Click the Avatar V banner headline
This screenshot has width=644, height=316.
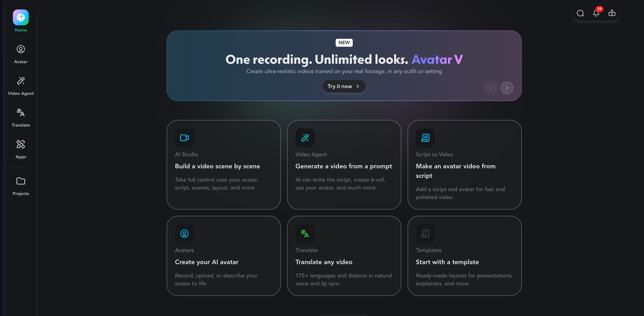click(344, 59)
